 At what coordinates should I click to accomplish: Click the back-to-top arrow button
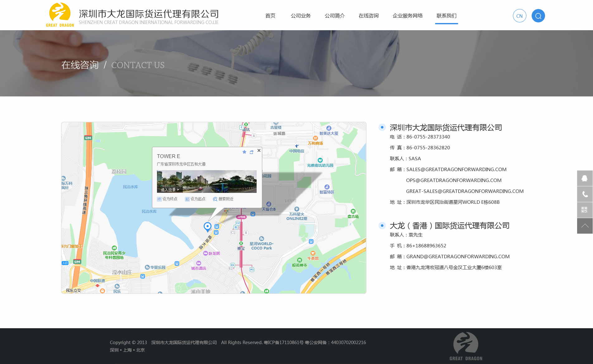tap(585, 226)
